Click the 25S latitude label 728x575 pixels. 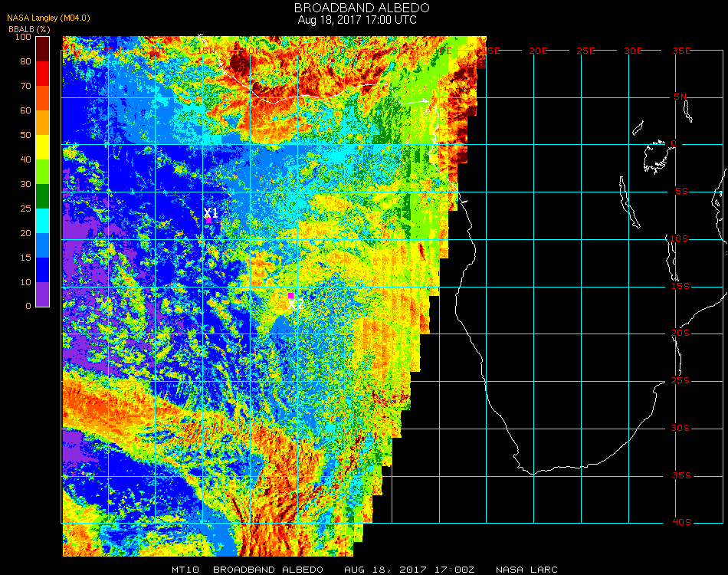[x=680, y=381]
